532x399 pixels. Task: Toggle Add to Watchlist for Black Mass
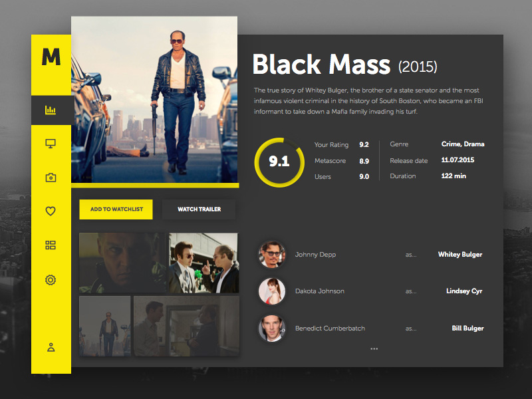click(116, 209)
